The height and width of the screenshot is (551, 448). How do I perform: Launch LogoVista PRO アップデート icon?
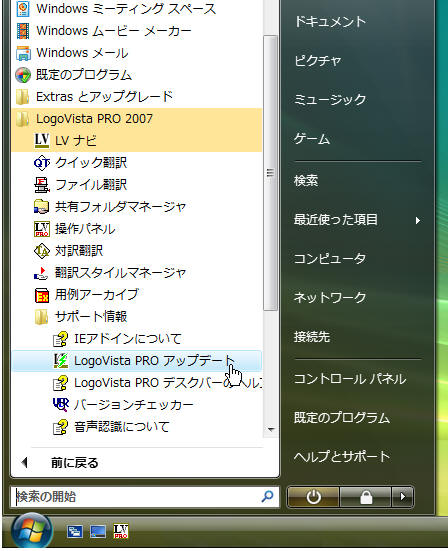61,361
